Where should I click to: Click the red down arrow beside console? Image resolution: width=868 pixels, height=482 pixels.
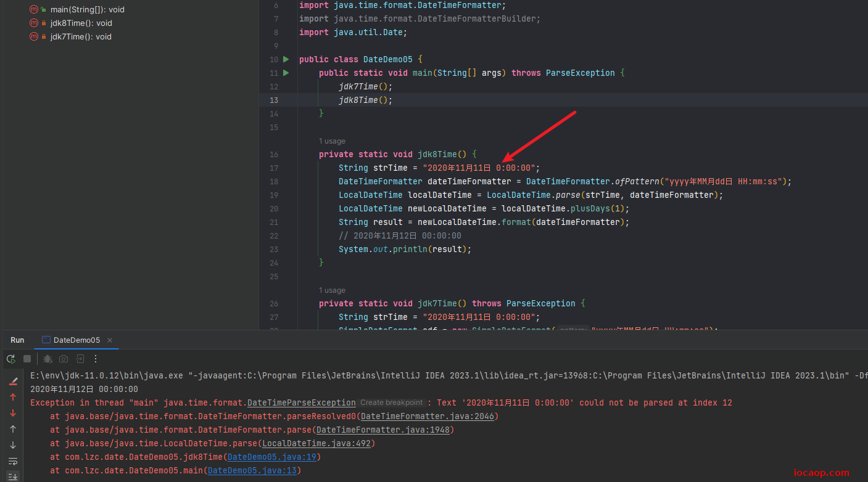click(13, 413)
